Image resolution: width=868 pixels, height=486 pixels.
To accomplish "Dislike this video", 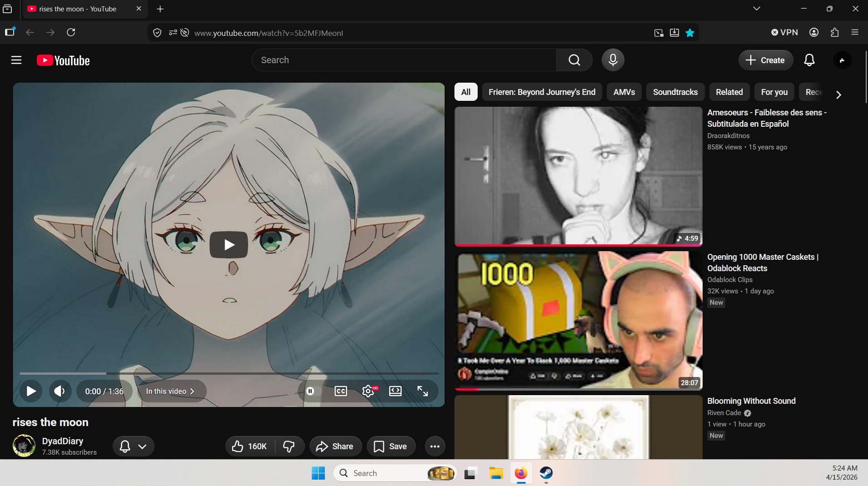I will (x=289, y=446).
